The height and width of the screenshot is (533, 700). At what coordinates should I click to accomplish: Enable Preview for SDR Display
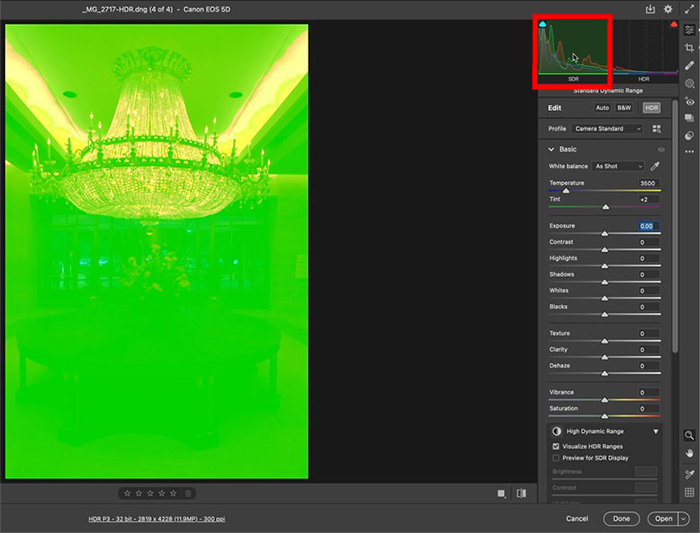click(556, 457)
